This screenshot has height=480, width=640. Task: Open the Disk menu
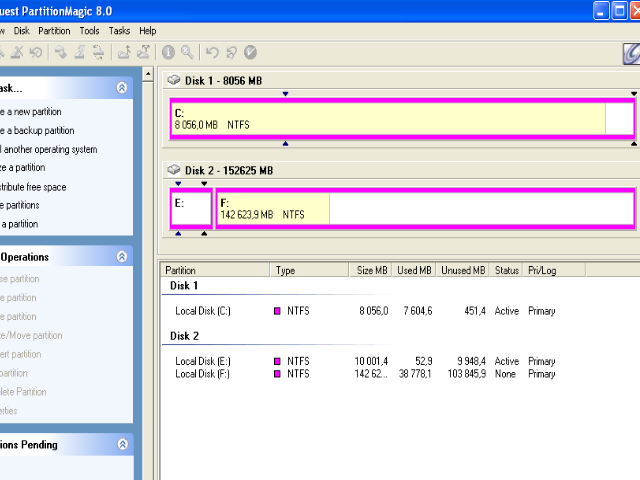22,31
